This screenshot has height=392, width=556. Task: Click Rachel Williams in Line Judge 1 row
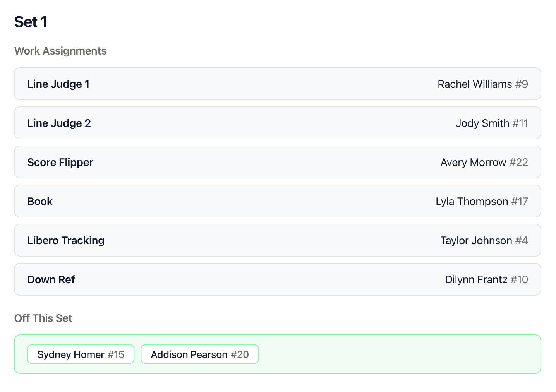pos(475,84)
